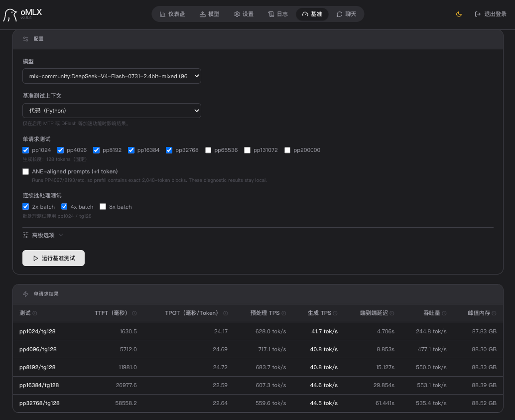Enable the 8x batch checkbox

point(103,207)
